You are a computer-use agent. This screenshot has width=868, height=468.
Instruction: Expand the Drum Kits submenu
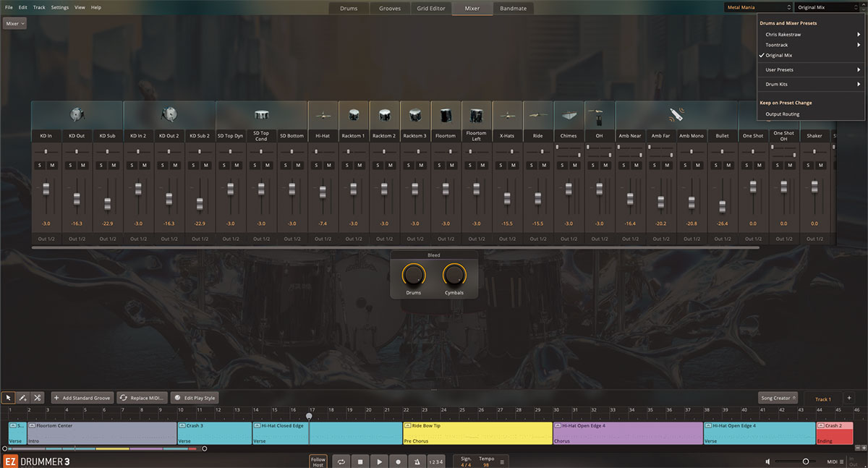point(811,84)
